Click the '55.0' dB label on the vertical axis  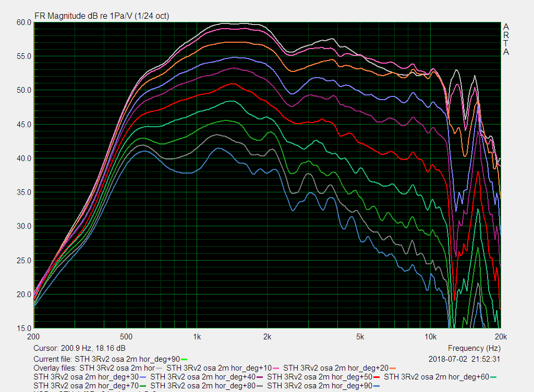click(24, 56)
